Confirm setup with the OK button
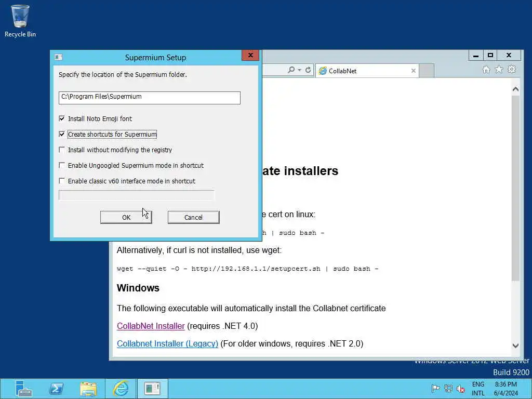The height and width of the screenshot is (399, 532). point(126,217)
